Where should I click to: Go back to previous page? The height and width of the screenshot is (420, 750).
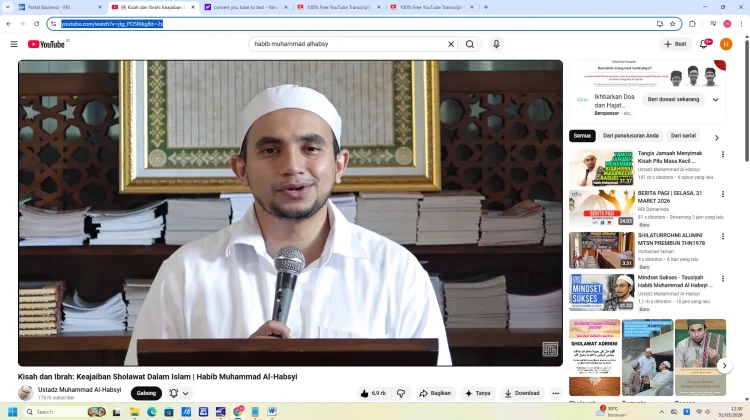tap(9, 24)
